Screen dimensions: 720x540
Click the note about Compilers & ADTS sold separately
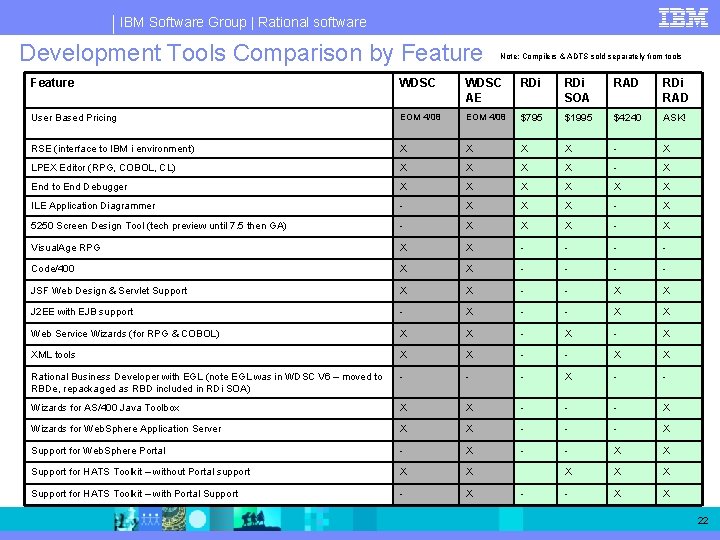point(591,56)
